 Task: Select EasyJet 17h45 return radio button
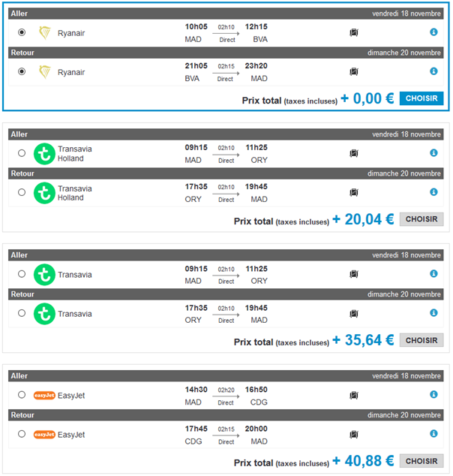pos(21,433)
